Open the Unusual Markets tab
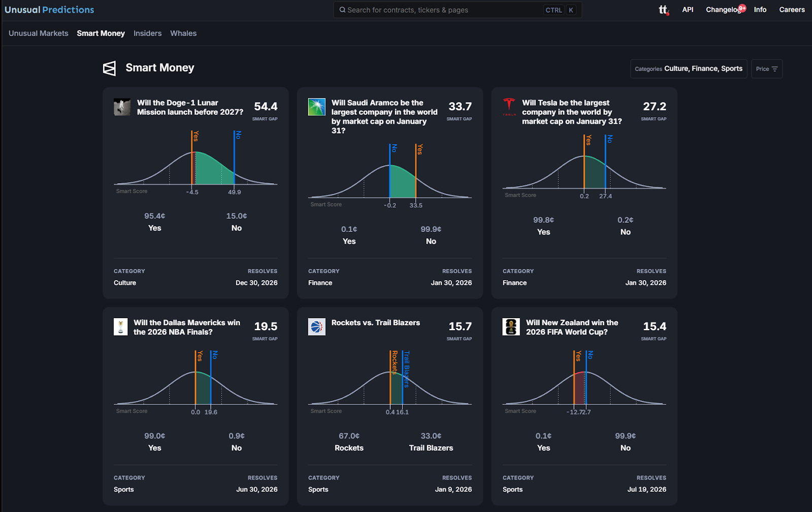 tap(38, 33)
